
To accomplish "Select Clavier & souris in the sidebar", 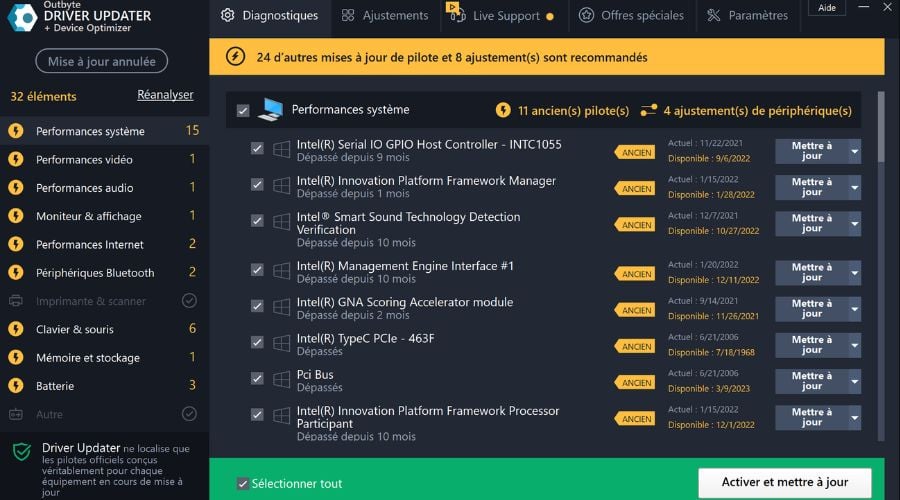I will [75, 329].
